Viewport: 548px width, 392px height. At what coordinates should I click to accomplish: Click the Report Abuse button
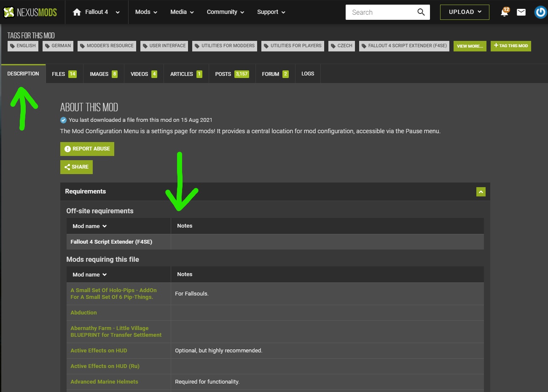(87, 149)
